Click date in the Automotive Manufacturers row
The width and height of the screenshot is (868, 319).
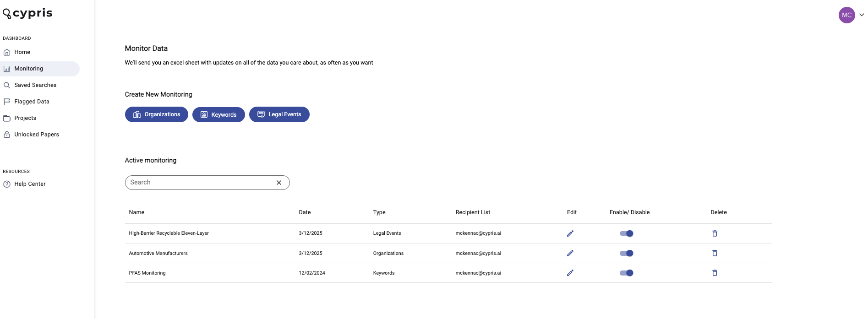click(x=311, y=253)
